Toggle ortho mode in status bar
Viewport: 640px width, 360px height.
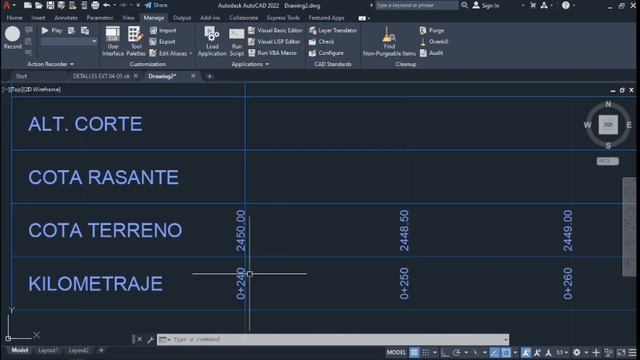click(x=445, y=352)
